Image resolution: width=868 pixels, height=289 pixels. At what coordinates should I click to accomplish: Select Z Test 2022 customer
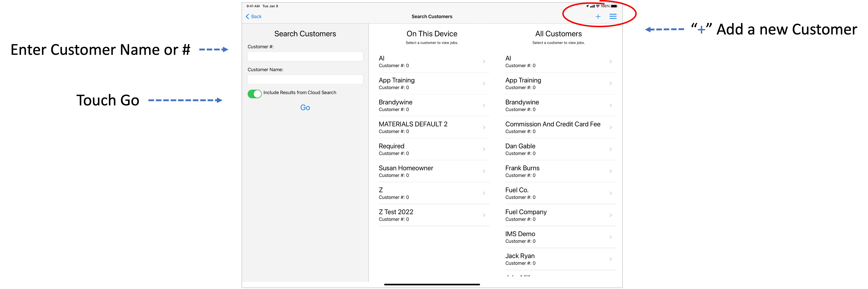coord(434,215)
